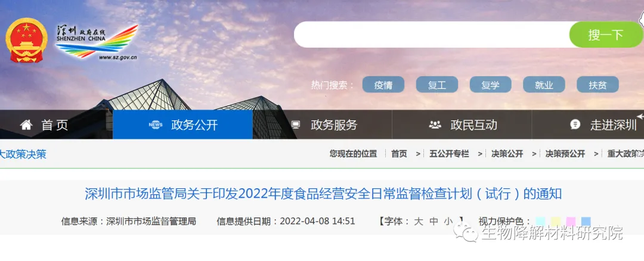Select the 大 font size option
The image size is (644, 261).
(419, 221)
